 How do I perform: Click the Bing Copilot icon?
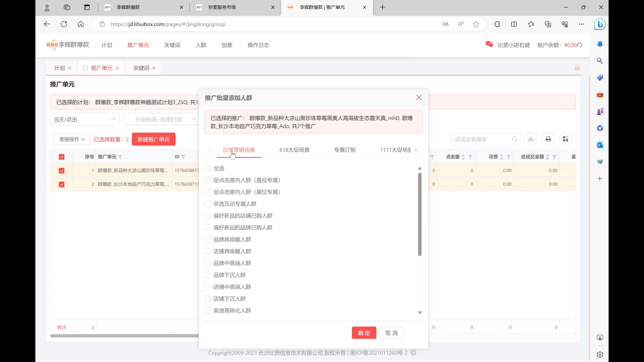coord(600,24)
